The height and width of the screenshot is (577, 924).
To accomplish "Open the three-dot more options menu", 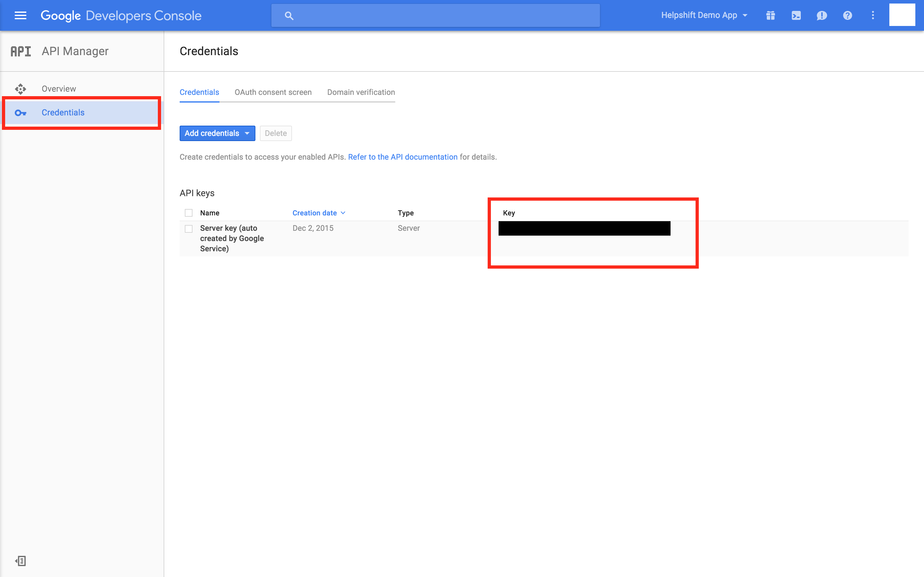I will tap(873, 15).
